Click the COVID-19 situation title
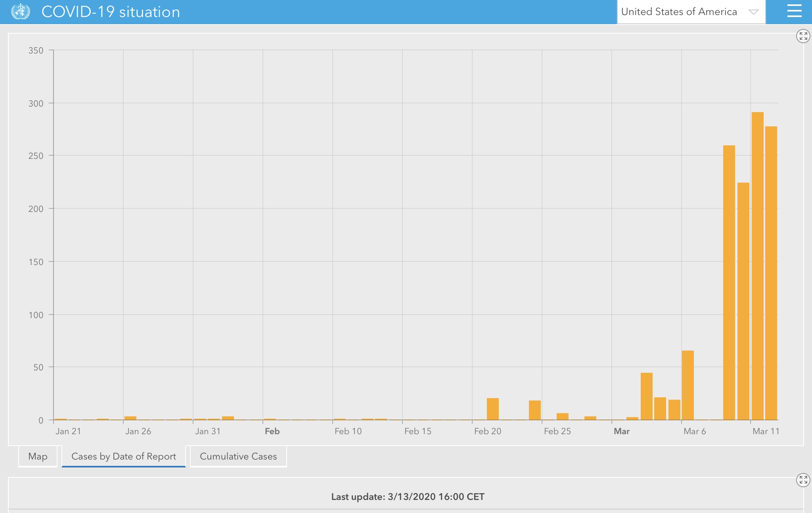This screenshot has width=812, height=513. [x=111, y=12]
